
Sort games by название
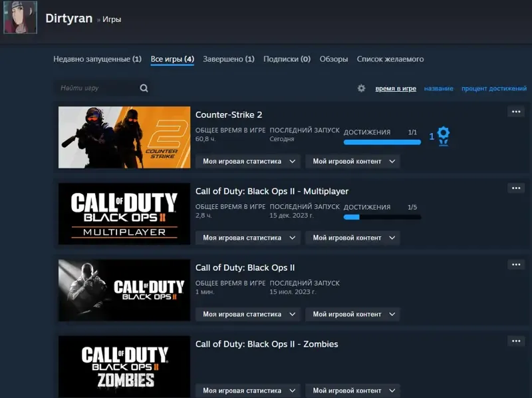click(439, 89)
